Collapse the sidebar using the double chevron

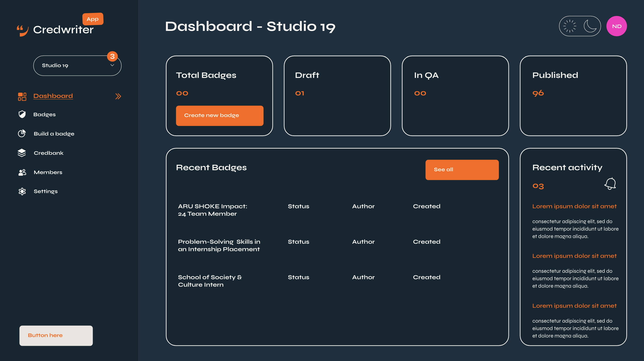coord(118,96)
